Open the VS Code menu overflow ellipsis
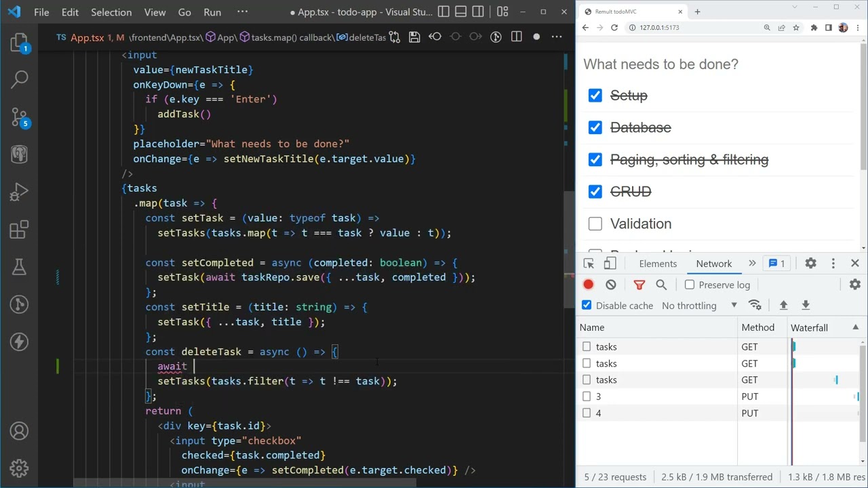This screenshot has height=488, width=868. [241, 12]
